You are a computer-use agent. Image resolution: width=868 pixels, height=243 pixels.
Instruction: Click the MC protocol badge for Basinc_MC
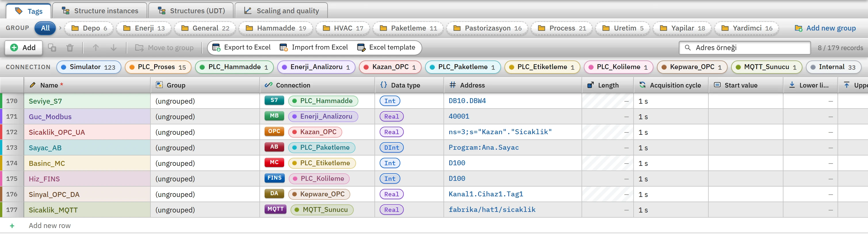(274, 162)
